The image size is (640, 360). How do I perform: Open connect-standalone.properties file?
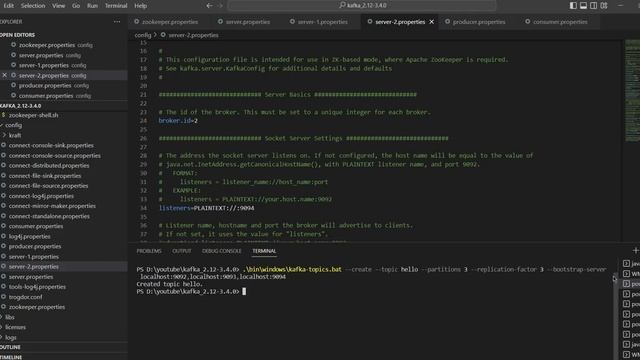coord(49,216)
